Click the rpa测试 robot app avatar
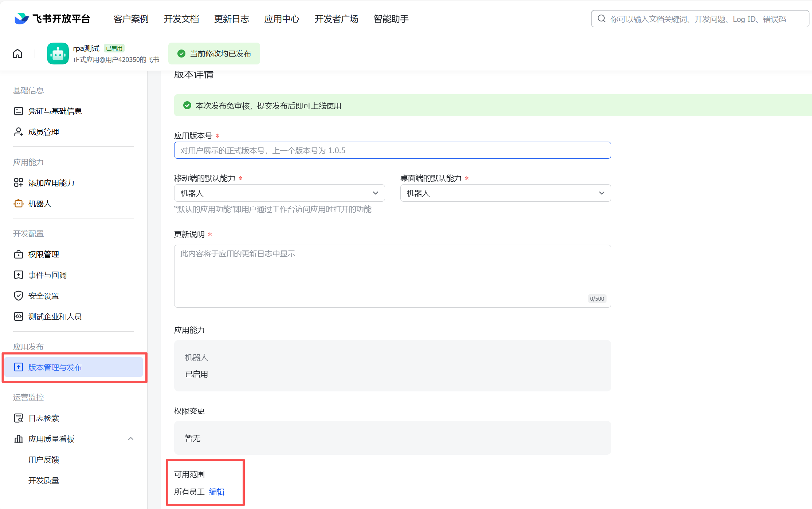 pos(58,54)
